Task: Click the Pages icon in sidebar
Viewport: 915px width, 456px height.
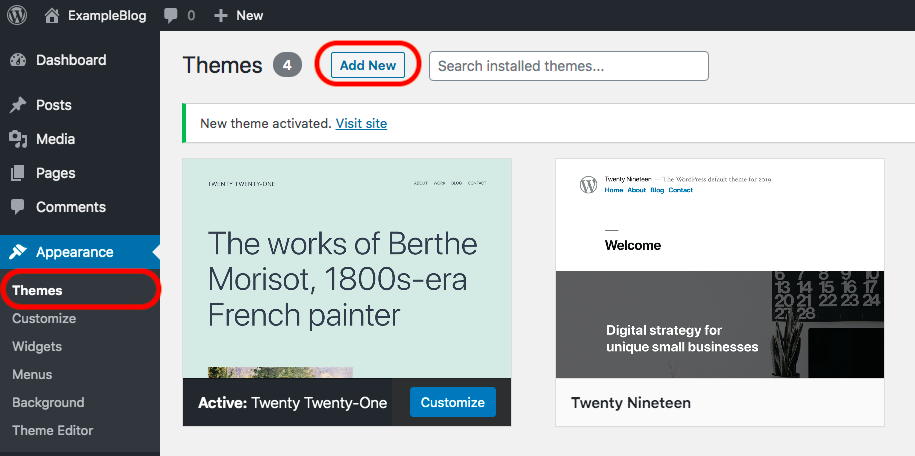Action: pos(18,173)
